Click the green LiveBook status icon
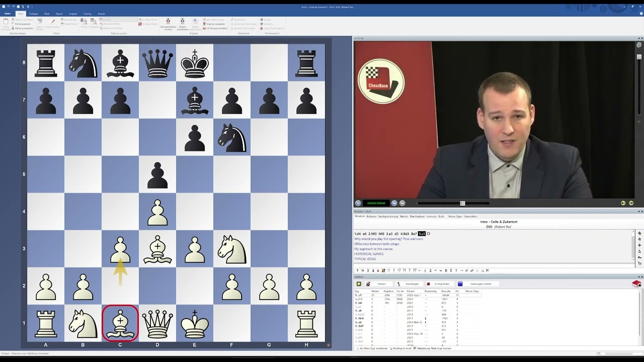 pos(359,284)
